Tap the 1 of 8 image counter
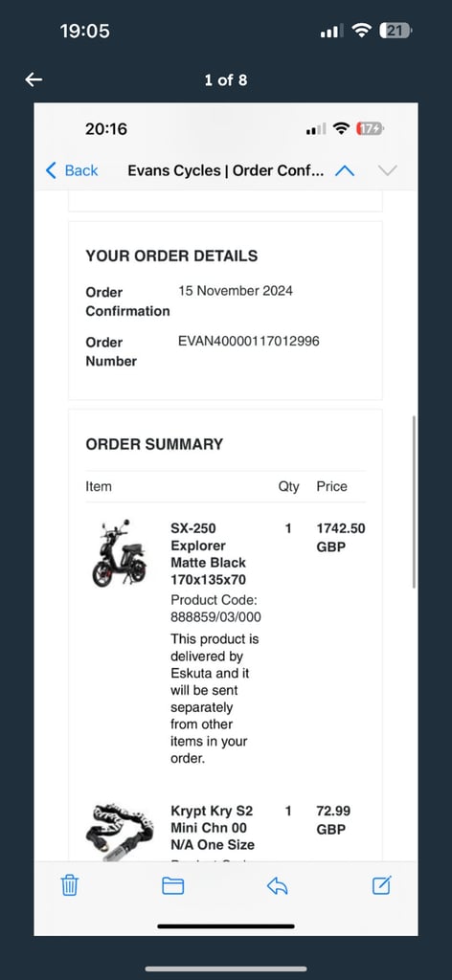This screenshot has height=980, width=452. [x=226, y=80]
